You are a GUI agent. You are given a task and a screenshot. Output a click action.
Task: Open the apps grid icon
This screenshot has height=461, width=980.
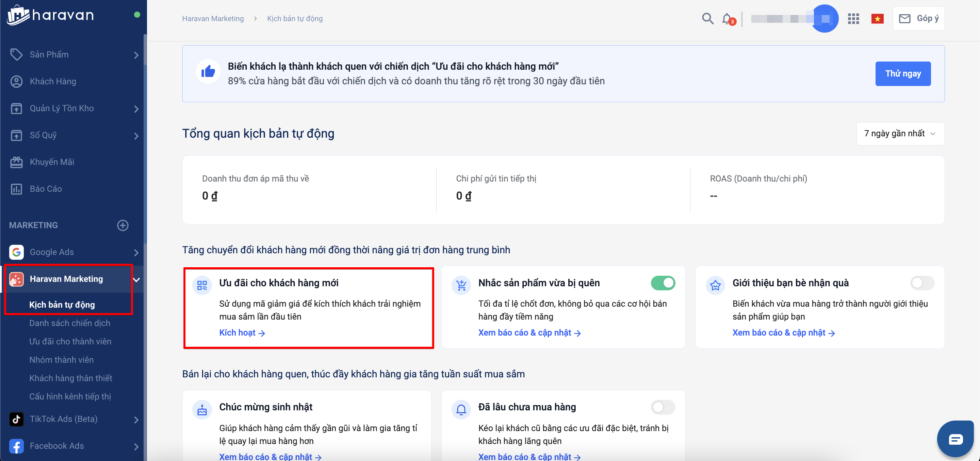click(853, 19)
